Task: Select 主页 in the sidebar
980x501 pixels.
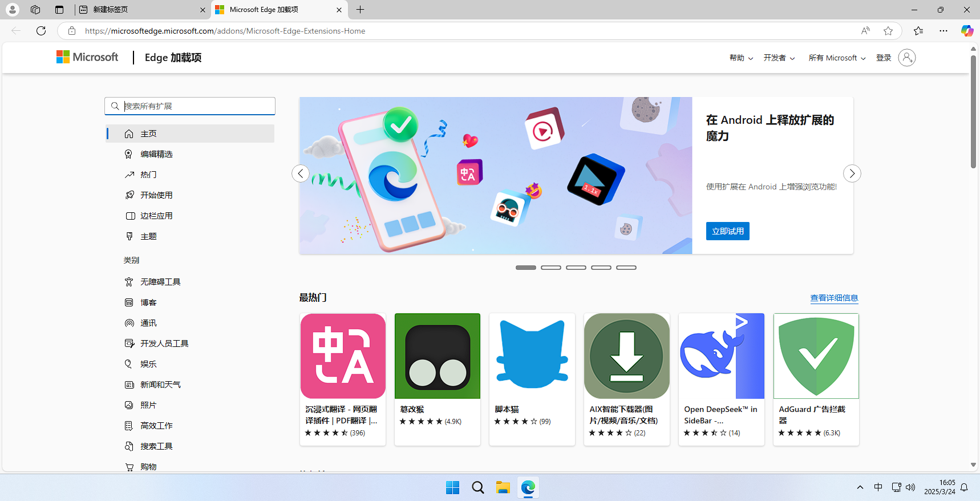Action: coord(190,134)
